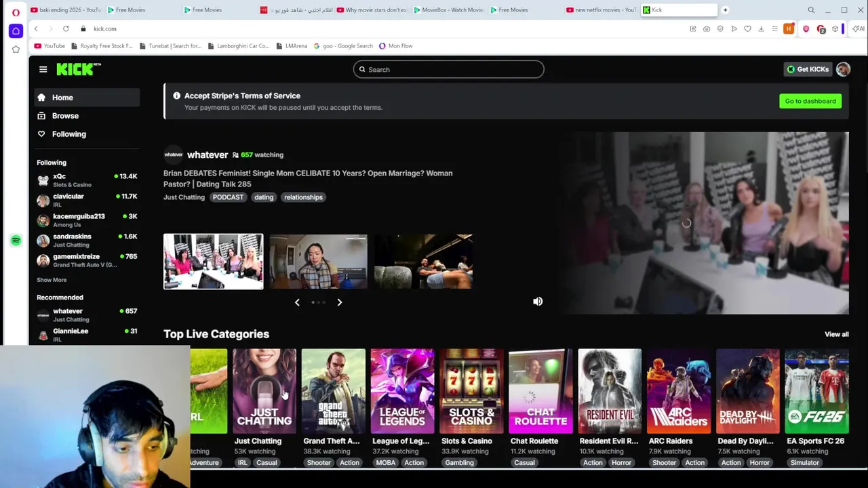Open Following in sidebar
Screen dimensions: 868x488
87,134
